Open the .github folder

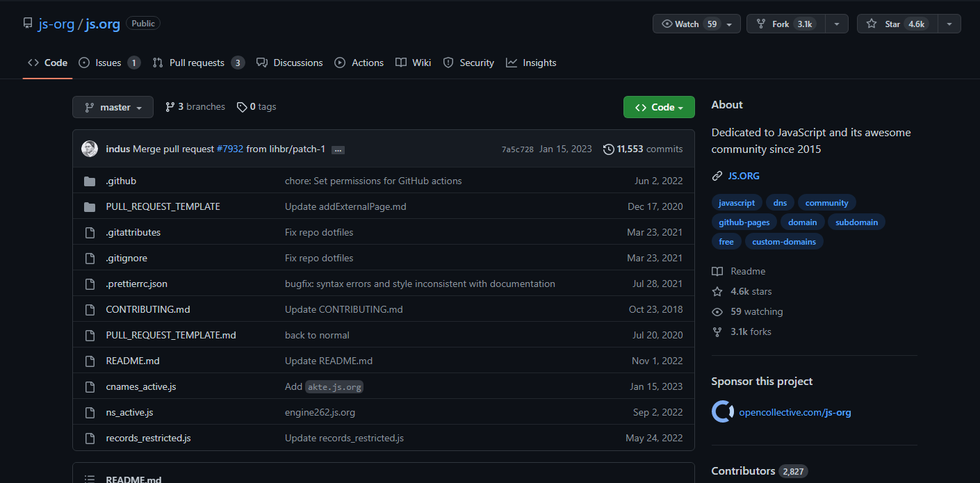[121, 181]
